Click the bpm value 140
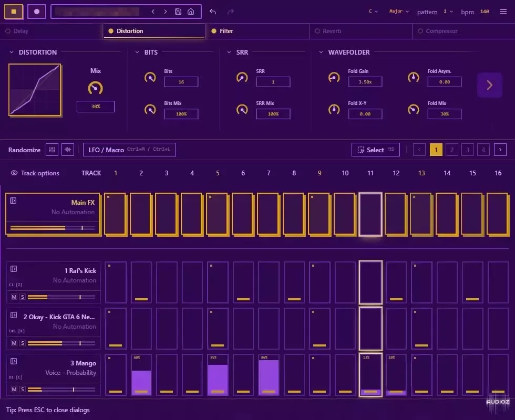Screen dimensions: 515x420 click(x=485, y=12)
